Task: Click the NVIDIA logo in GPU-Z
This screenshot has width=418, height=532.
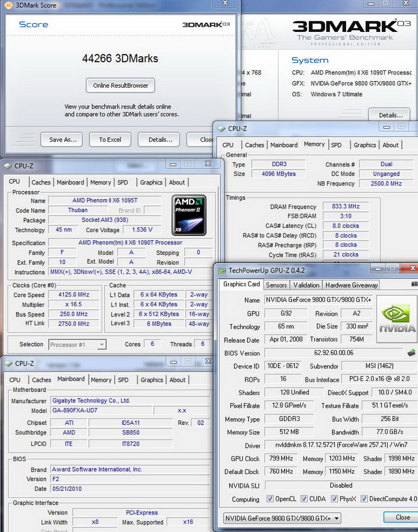Action: pyautogui.click(x=397, y=319)
